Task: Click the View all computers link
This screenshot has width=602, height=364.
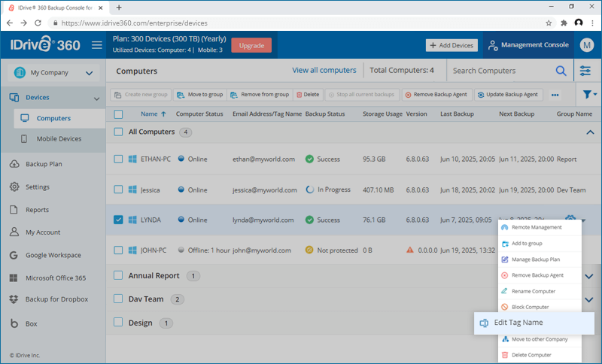Action: coord(324,70)
